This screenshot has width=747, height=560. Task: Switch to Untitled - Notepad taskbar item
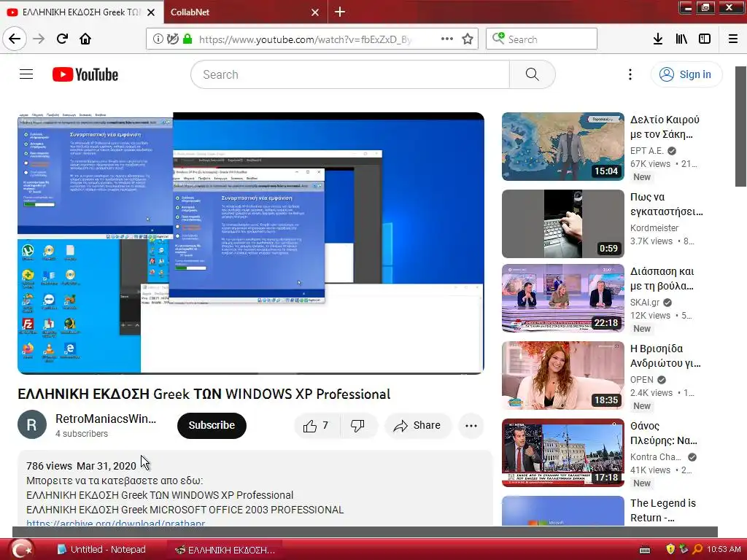[x=101, y=550]
